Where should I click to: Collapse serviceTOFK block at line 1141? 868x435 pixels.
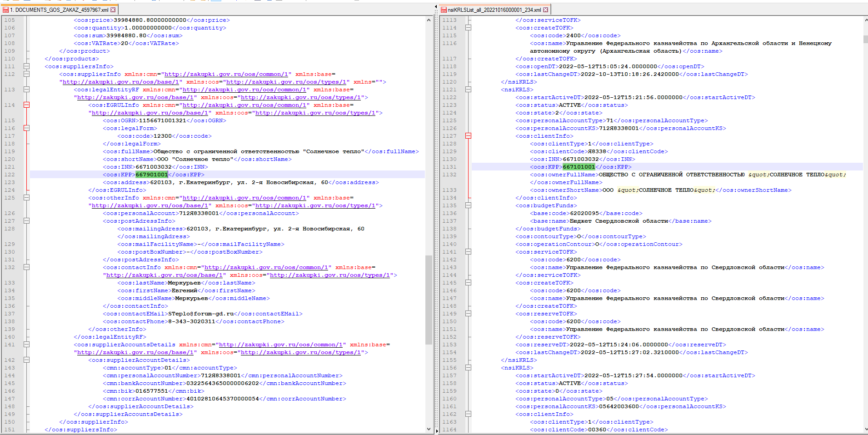pos(468,252)
